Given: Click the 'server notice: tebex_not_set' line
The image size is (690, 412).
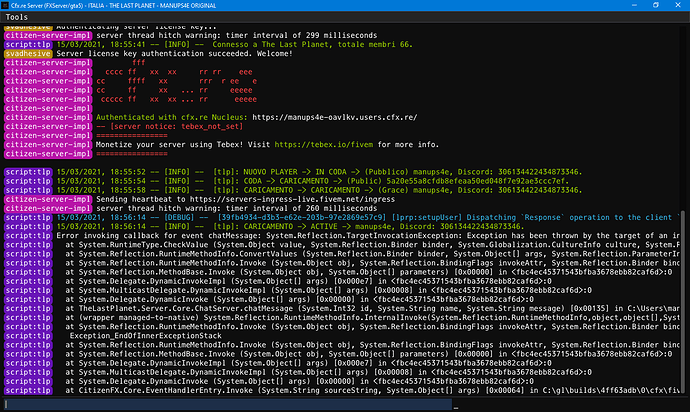Looking at the screenshot, I should point(169,127).
